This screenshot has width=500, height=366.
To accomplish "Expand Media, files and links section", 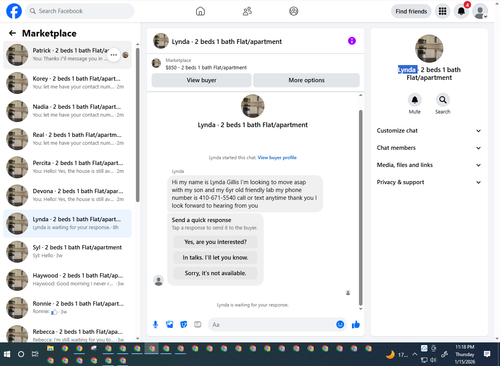I will click(429, 165).
